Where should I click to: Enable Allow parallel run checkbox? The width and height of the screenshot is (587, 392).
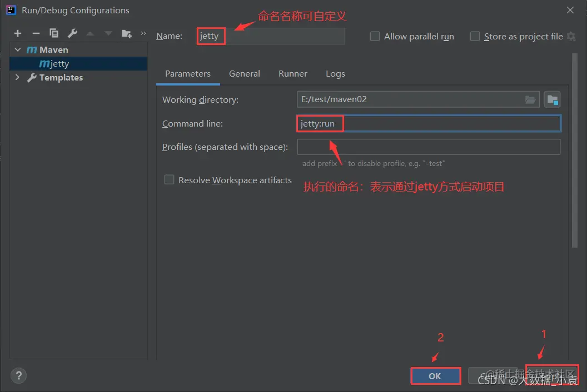point(375,36)
